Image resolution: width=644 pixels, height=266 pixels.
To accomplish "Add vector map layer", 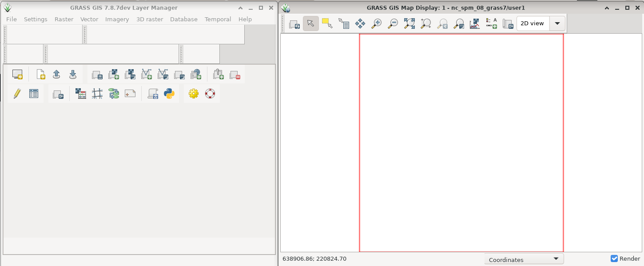I will pyautogui.click(x=147, y=74).
